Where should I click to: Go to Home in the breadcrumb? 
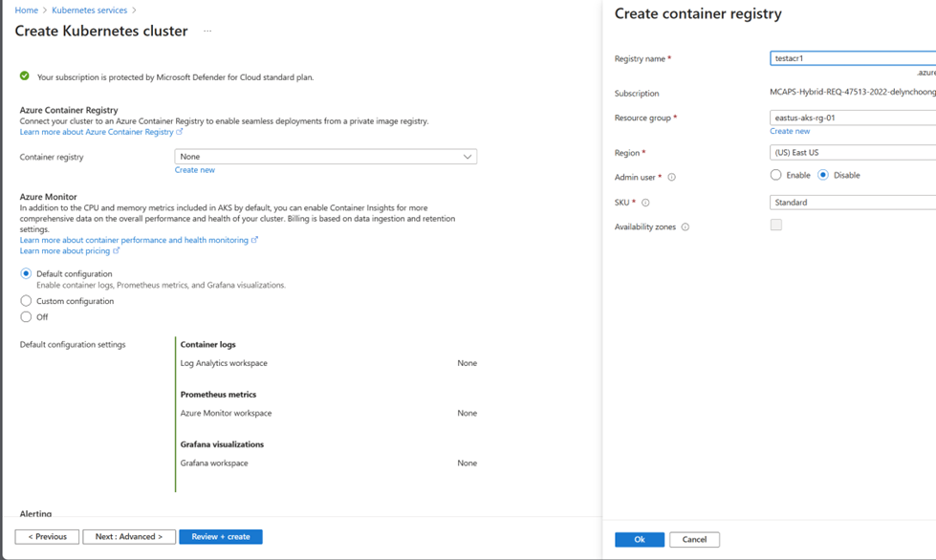coord(26,11)
